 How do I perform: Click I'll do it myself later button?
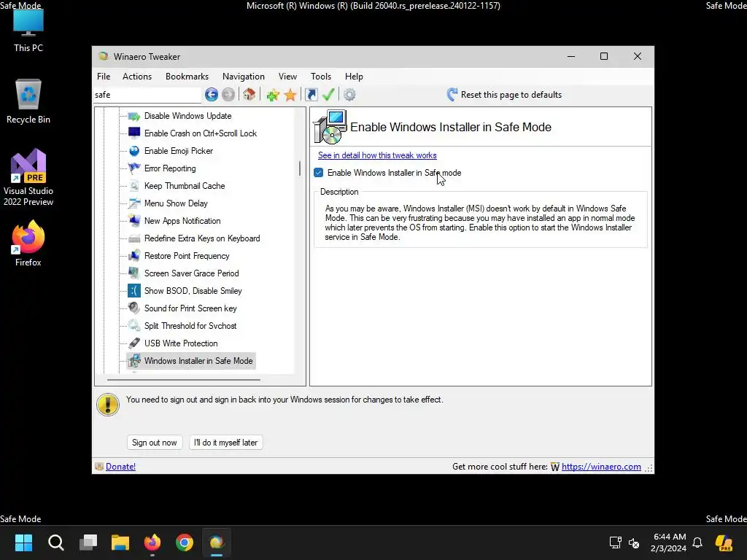coord(226,443)
